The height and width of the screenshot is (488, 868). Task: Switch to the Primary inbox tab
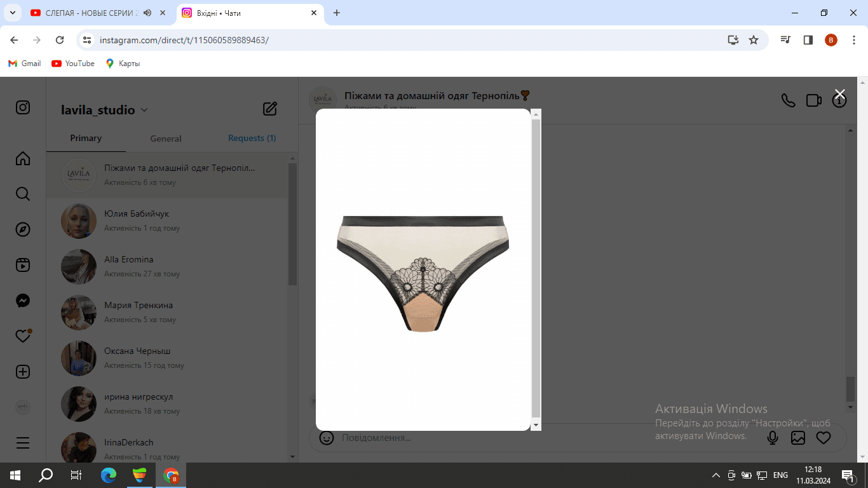pyautogui.click(x=86, y=139)
